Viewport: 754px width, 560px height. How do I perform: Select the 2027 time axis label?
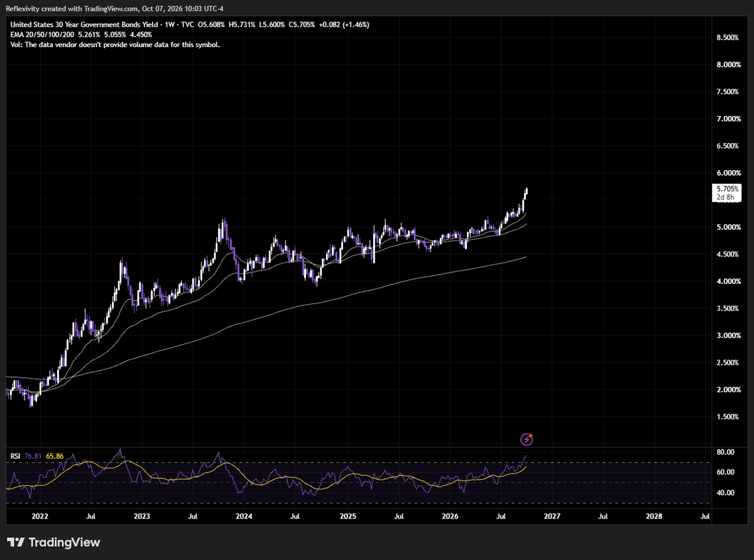pyautogui.click(x=552, y=516)
